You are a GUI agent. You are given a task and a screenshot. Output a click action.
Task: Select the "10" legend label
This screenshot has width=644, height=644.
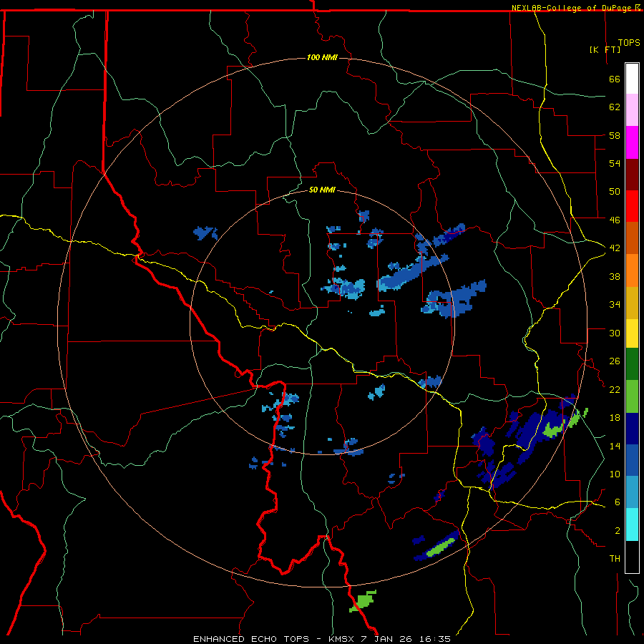[615, 474]
